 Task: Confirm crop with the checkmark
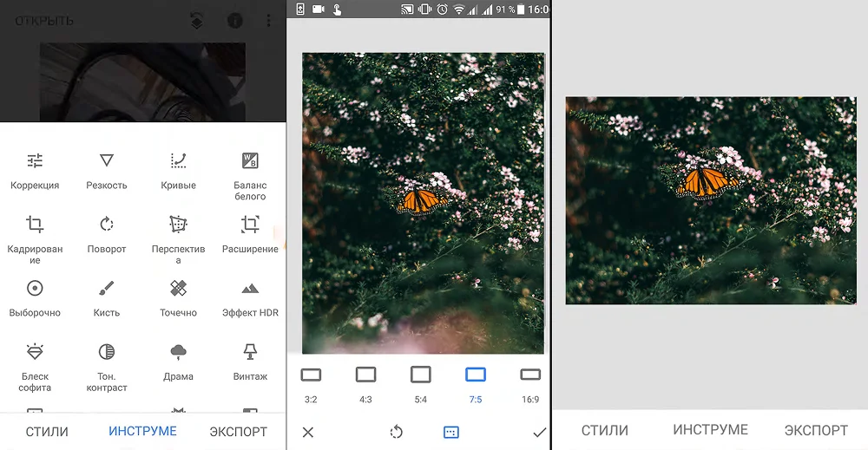pyautogui.click(x=539, y=433)
